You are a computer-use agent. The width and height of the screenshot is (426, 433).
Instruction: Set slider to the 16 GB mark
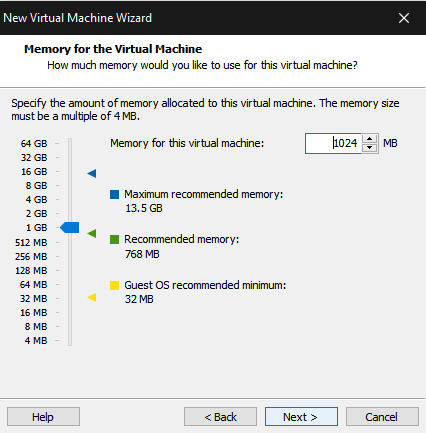70,171
